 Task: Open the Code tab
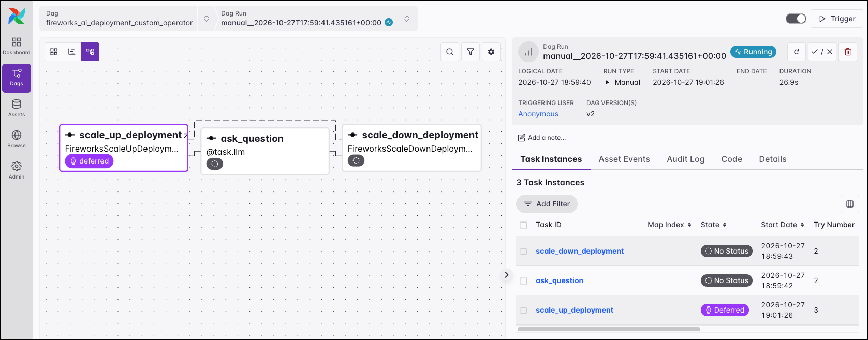tap(732, 159)
